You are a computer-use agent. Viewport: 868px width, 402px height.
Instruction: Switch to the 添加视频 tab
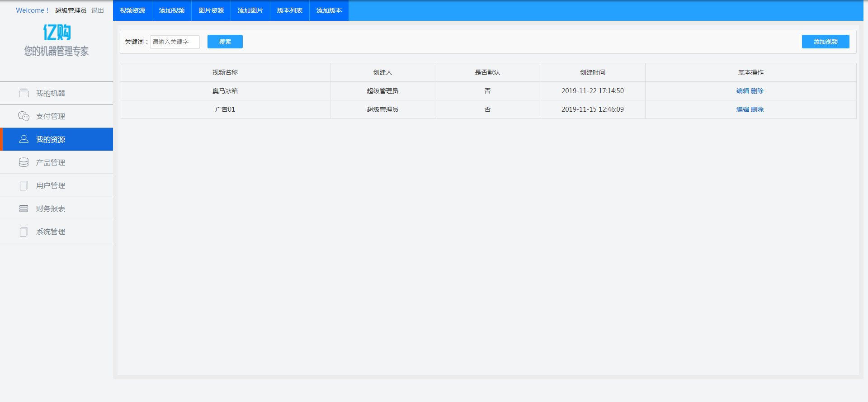[172, 10]
